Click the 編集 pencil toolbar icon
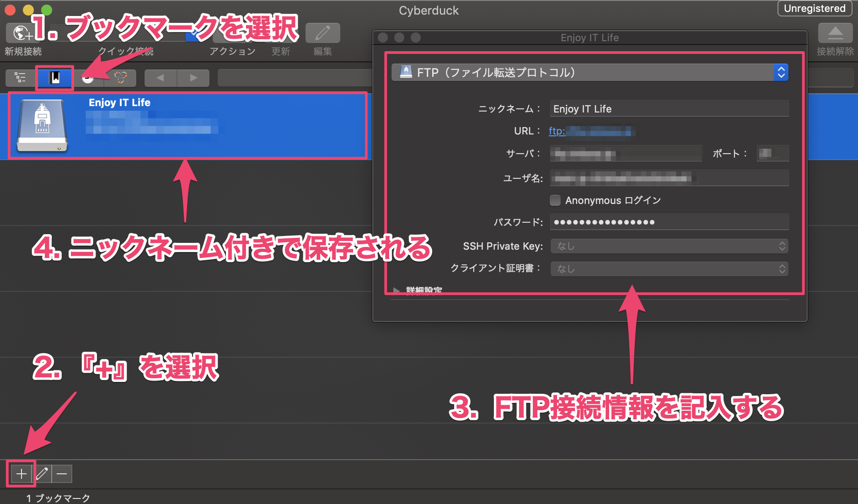The height and width of the screenshot is (504, 858). (x=322, y=33)
